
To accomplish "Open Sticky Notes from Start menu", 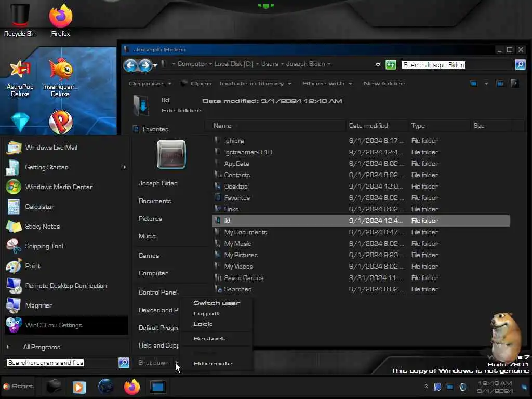I will [x=66, y=227].
